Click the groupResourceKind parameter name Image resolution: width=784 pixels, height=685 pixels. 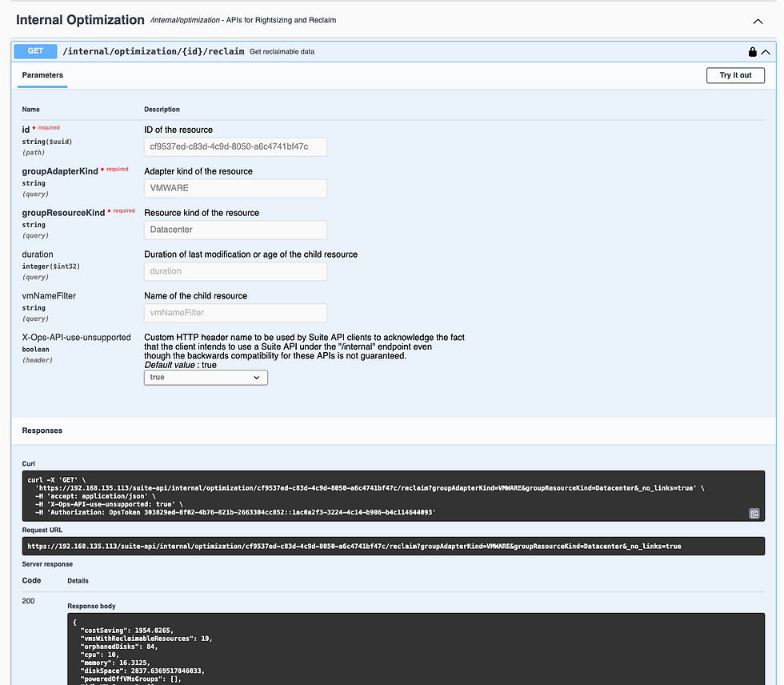coord(63,213)
